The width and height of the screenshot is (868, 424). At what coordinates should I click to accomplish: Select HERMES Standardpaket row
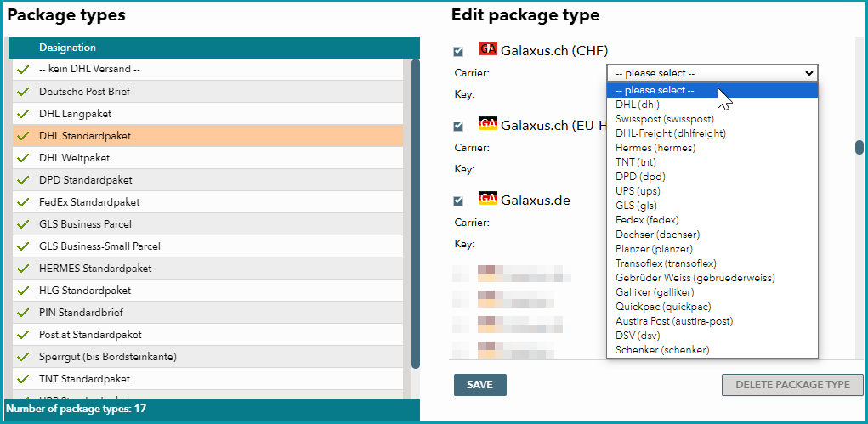point(207,269)
